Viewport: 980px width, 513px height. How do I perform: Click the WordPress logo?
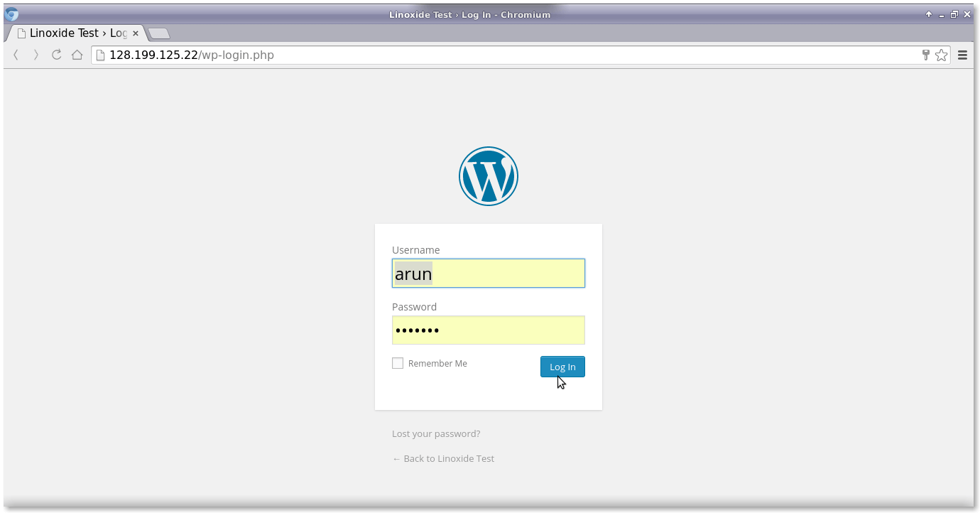[x=488, y=175]
